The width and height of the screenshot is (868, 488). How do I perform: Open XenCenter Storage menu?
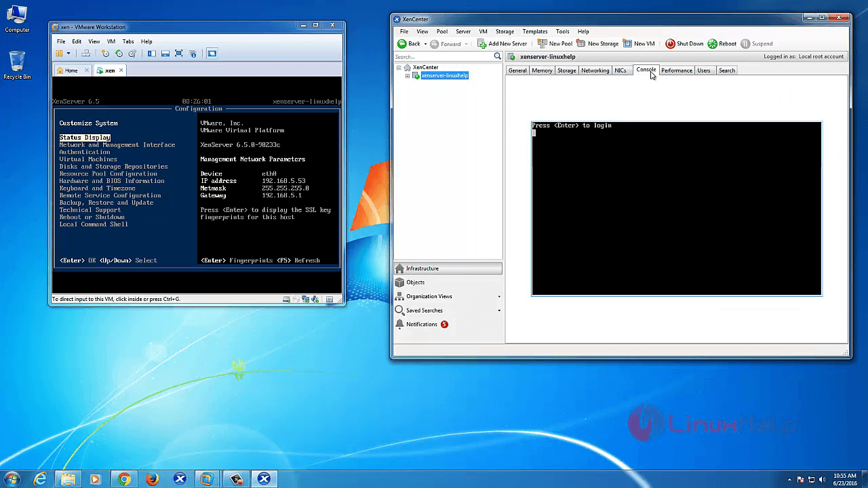[505, 31]
